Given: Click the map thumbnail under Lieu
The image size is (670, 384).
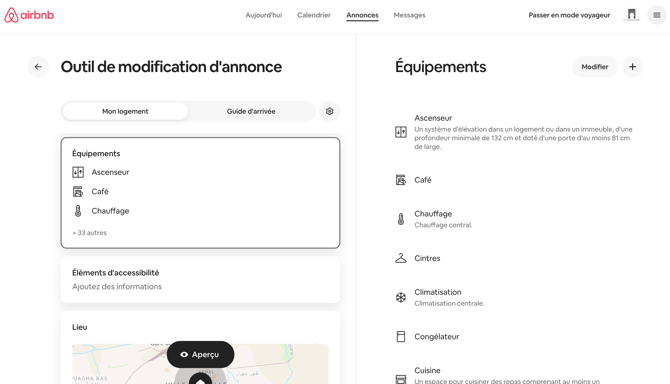Looking at the screenshot, I should tap(200, 364).
